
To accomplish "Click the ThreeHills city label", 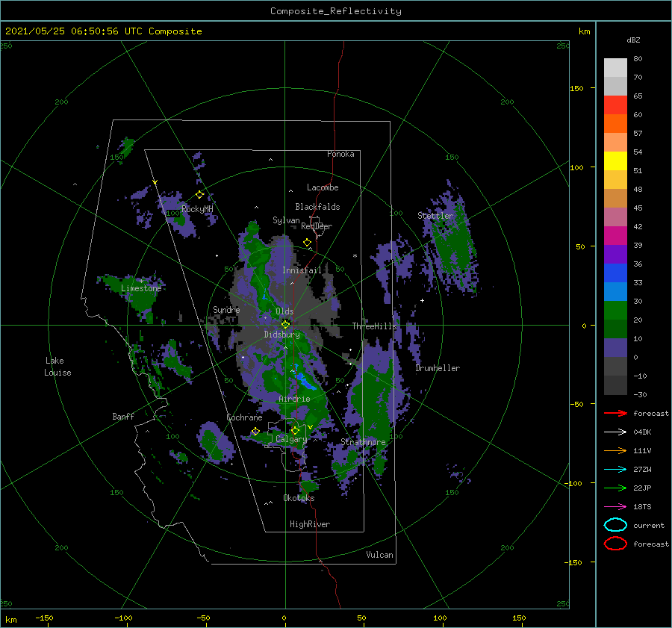I will [375, 326].
